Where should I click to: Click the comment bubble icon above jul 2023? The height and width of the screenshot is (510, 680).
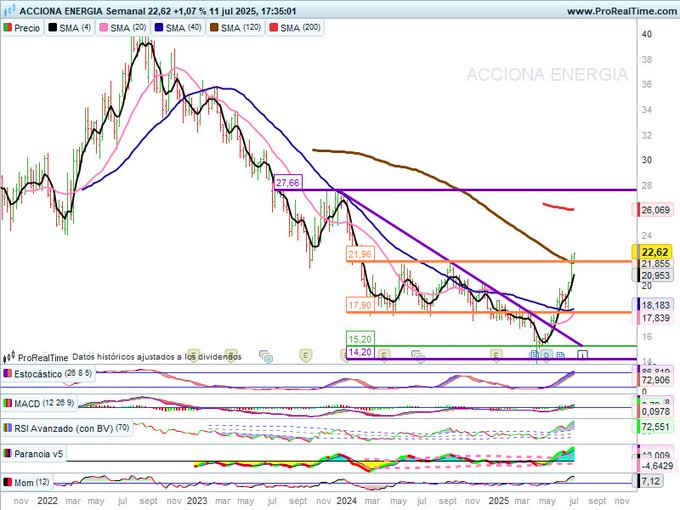click(265, 356)
